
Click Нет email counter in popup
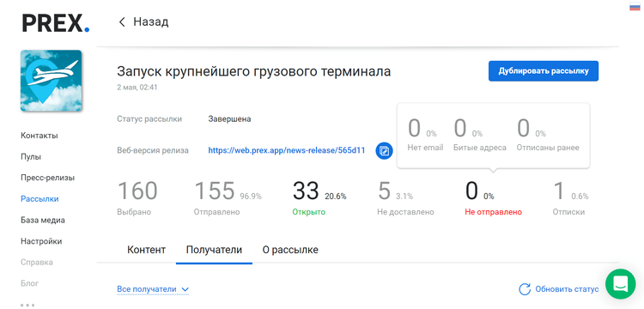pos(425,134)
